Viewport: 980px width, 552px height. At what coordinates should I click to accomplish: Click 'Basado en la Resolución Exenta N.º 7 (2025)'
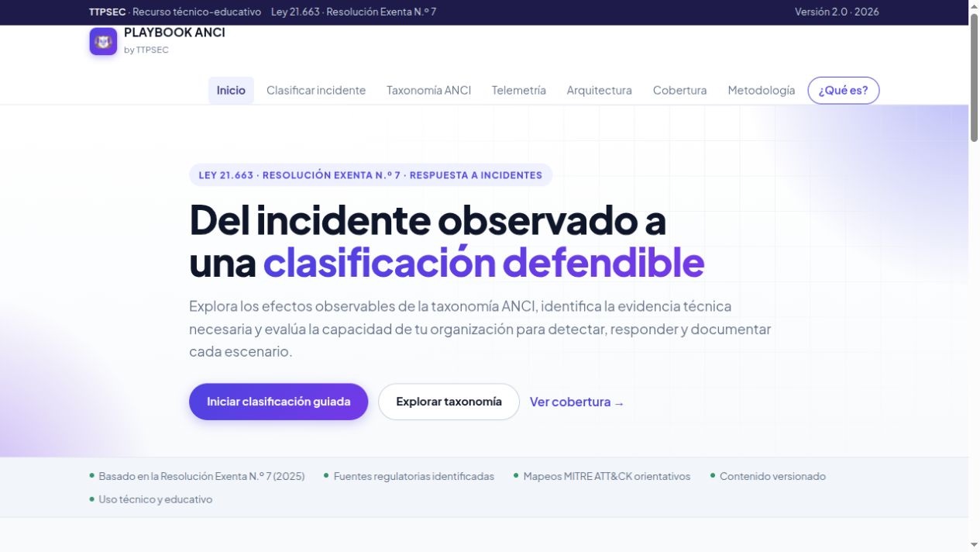[201, 477]
